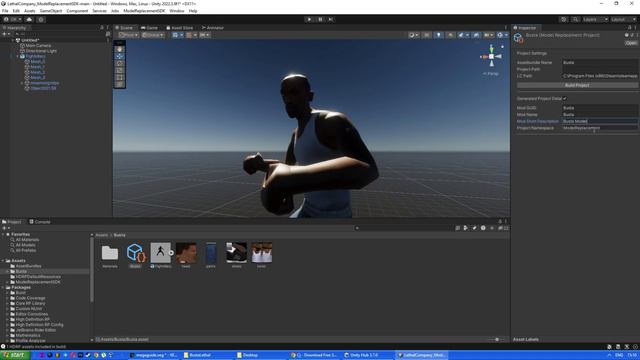Select the Rotate tool in scene overlay
The image size is (640, 360).
click(x=120, y=63)
